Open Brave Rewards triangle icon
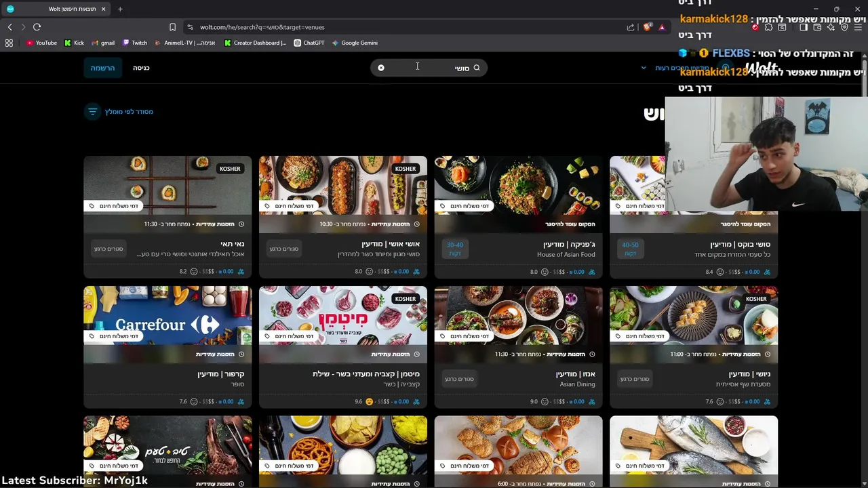The width and height of the screenshot is (868, 488). click(x=662, y=27)
